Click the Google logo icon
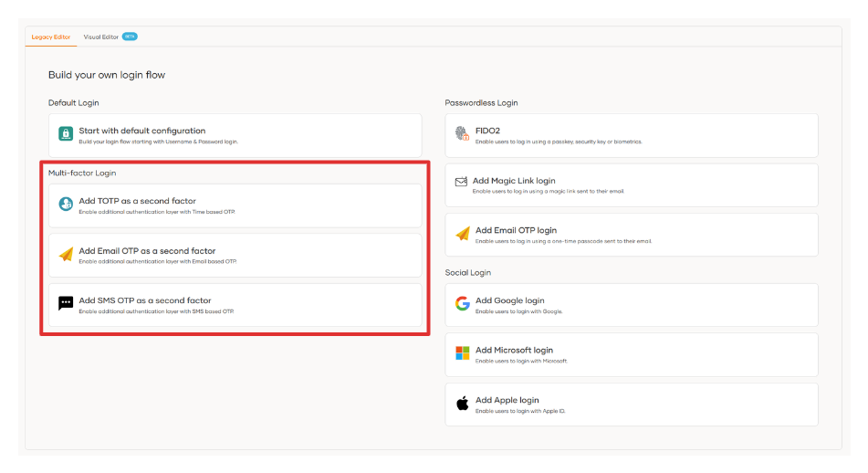 tap(463, 303)
